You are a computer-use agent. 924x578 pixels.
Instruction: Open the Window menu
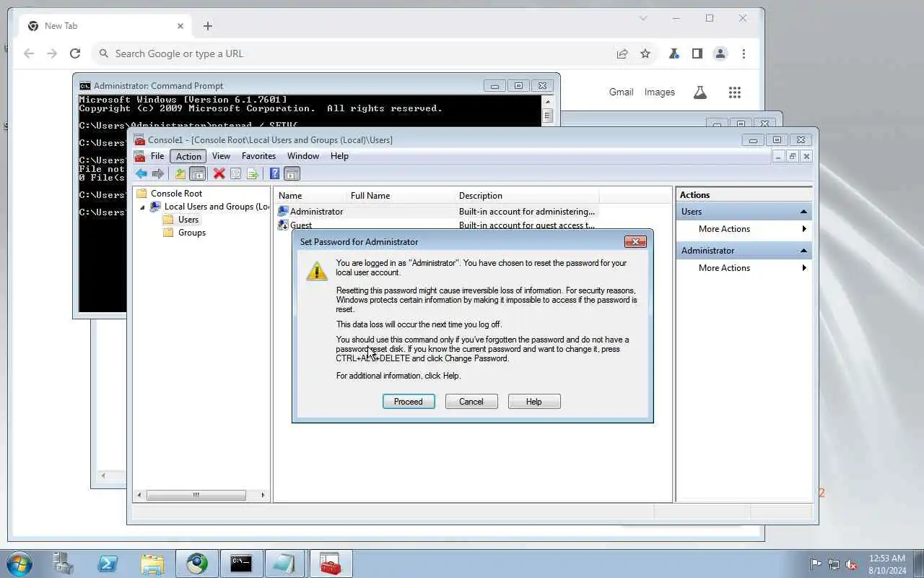point(303,156)
